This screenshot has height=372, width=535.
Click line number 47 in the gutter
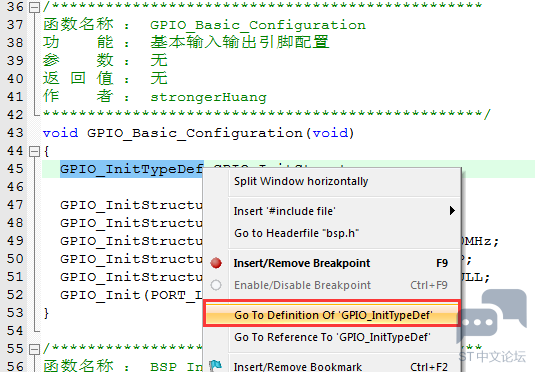click(x=15, y=205)
